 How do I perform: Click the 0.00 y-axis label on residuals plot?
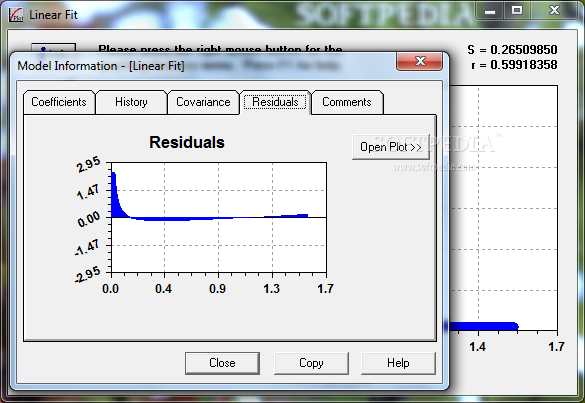tap(89, 219)
